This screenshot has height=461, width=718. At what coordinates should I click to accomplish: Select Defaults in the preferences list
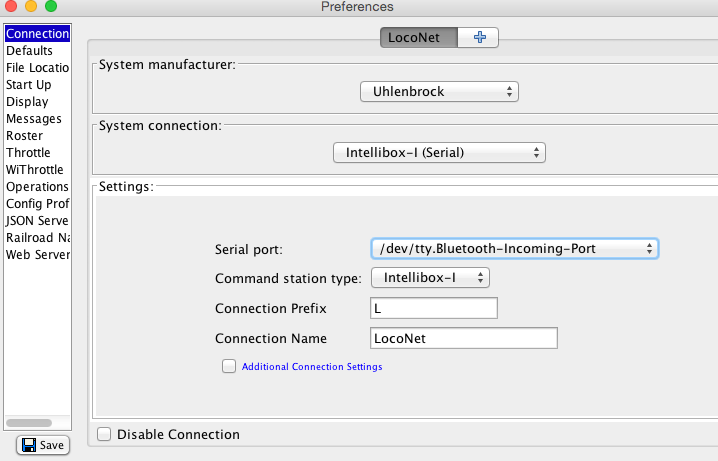click(29, 51)
